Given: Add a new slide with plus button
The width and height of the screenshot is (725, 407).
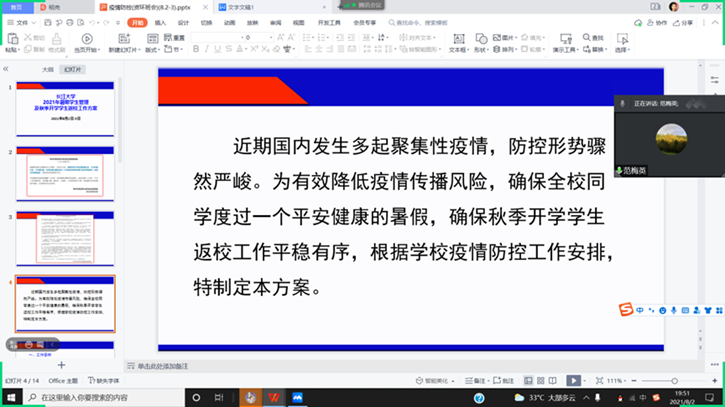Looking at the screenshot, I should (61, 366).
